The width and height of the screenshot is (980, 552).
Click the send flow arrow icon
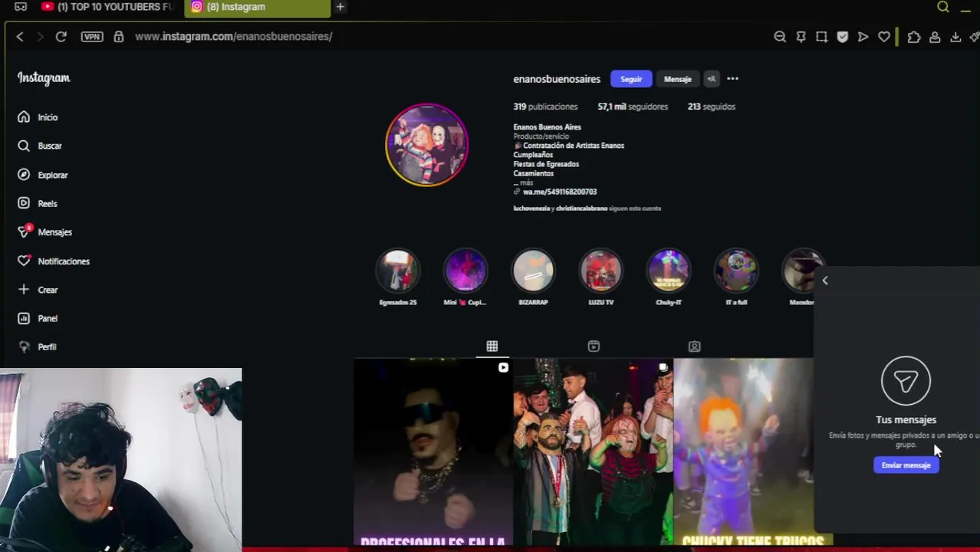[x=863, y=36]
